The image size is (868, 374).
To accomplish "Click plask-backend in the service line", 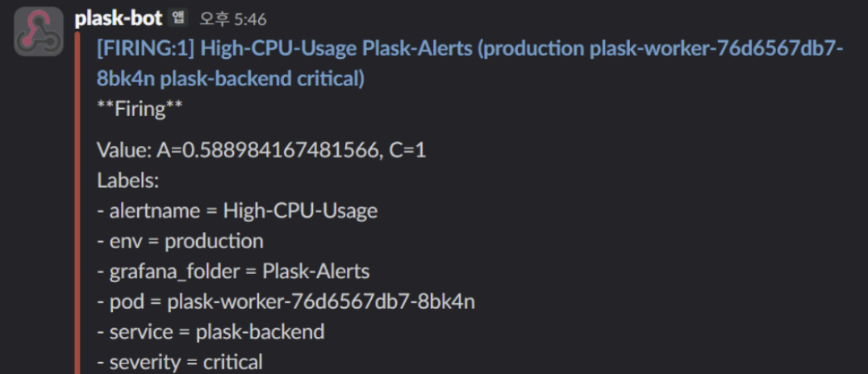I will (260, 332).
